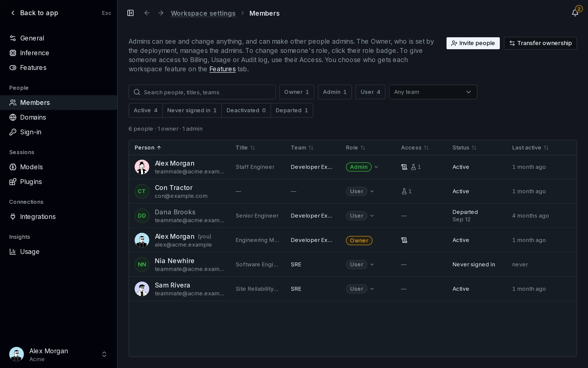This screenshot has width=588, height=368.
Task: Open Sam Rivera's User role dropdown
Action: (x=372, y=289)
